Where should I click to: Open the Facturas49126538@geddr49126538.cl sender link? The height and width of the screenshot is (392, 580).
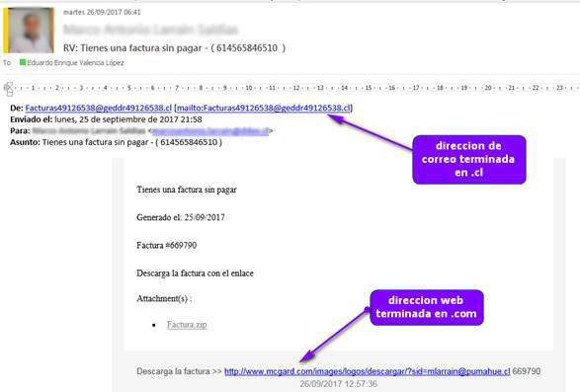99,108
